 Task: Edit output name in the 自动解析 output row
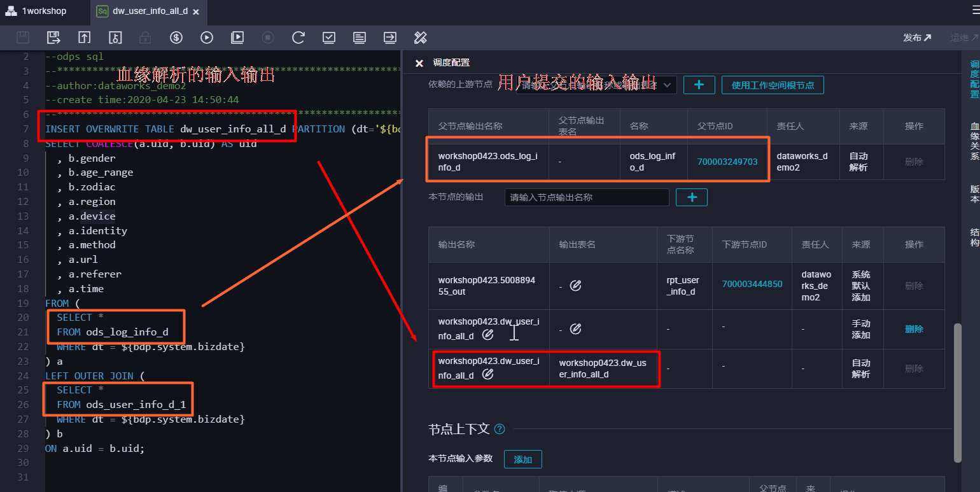click(x=488, y=374)
